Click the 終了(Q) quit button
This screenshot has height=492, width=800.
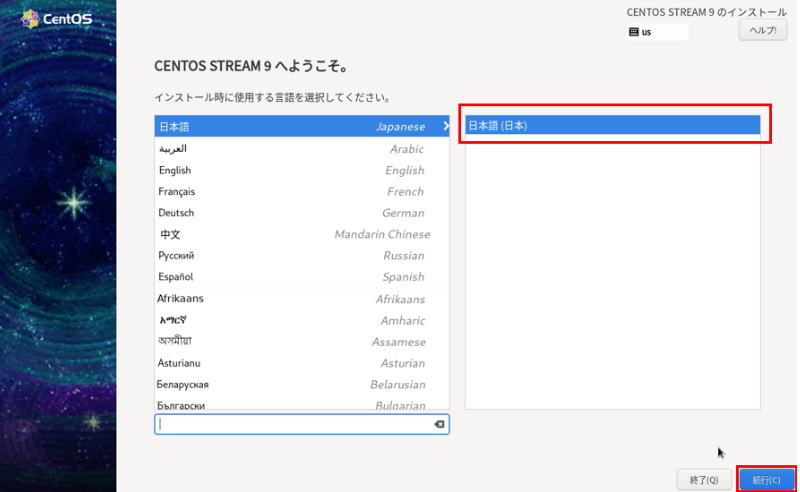(704, 480)
